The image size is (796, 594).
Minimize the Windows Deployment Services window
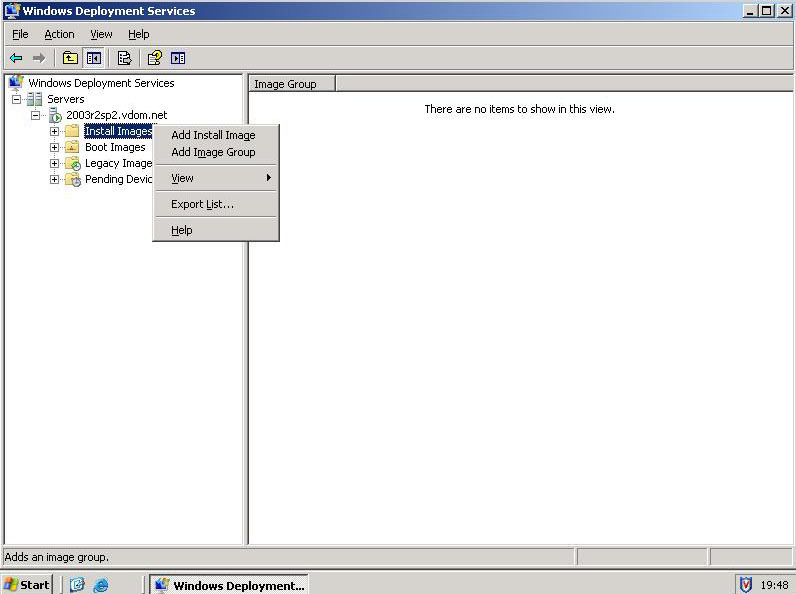pyautogui.click(x=750, y=11)
